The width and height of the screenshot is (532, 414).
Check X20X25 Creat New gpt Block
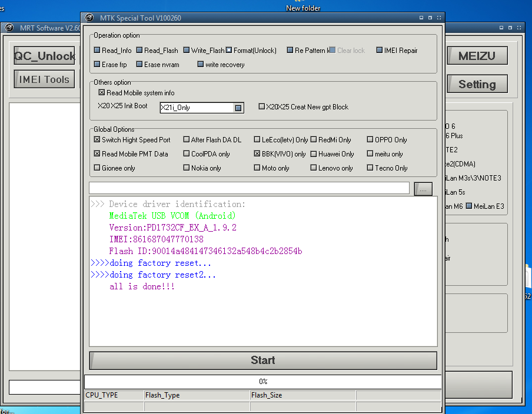click(262, 106)
